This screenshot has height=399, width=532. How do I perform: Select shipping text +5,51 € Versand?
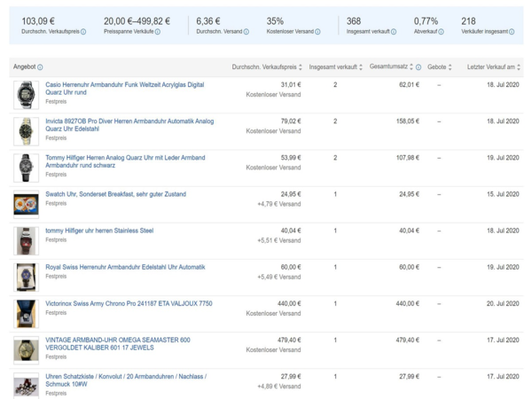279,240
